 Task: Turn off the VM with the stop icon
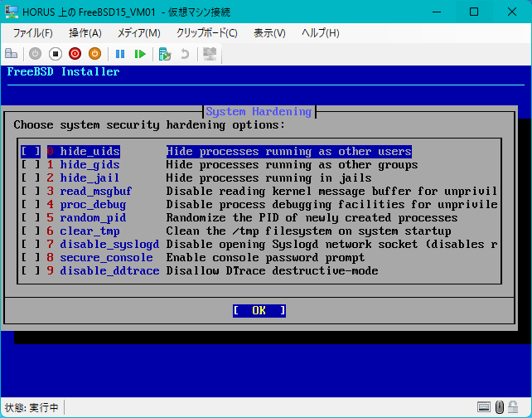[x=56, y=54]
